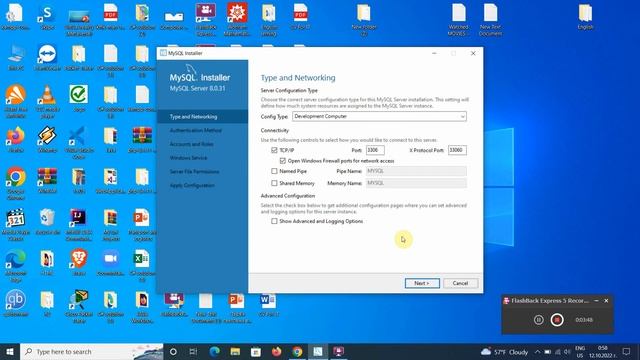
Task: Click the Cortana circle in the taskbar
Action: [173, 351]
